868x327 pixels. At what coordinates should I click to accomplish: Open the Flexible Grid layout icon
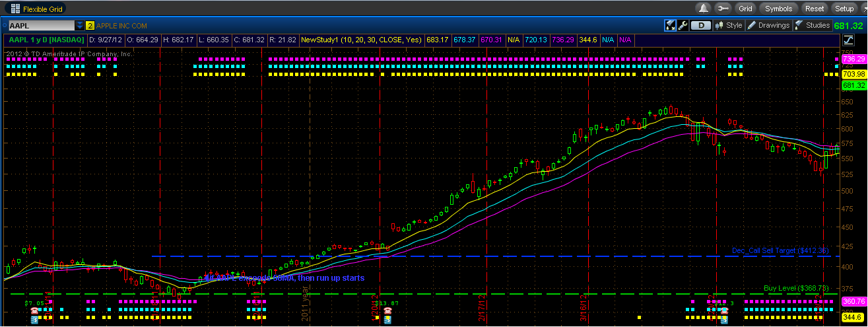pyautogui.click(x=15, y=9)
